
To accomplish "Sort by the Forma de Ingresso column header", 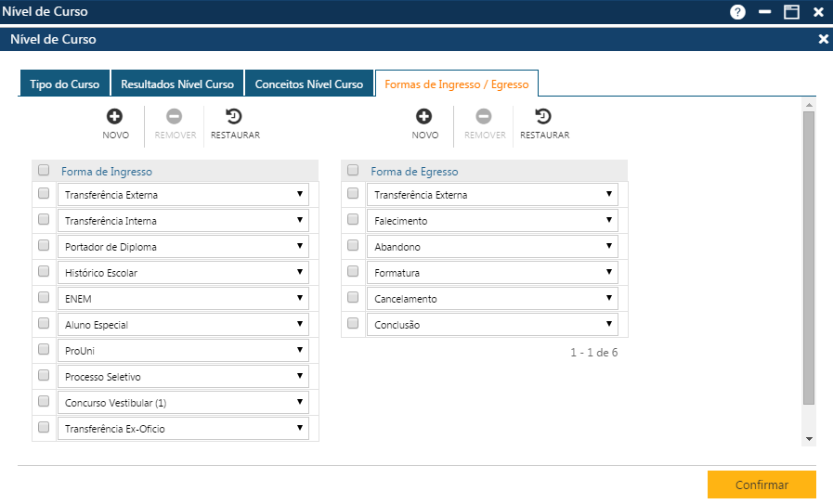I will [107, 172].
